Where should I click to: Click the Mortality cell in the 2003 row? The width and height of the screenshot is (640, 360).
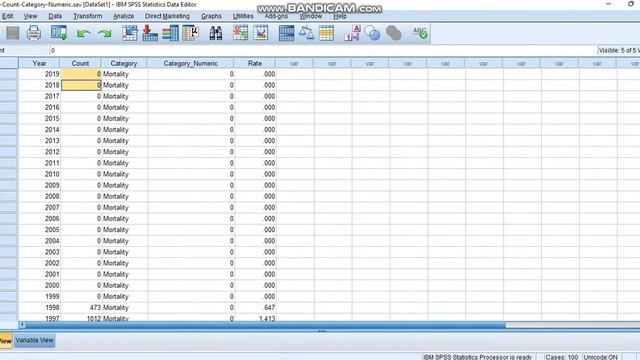[x=124, y=252]
